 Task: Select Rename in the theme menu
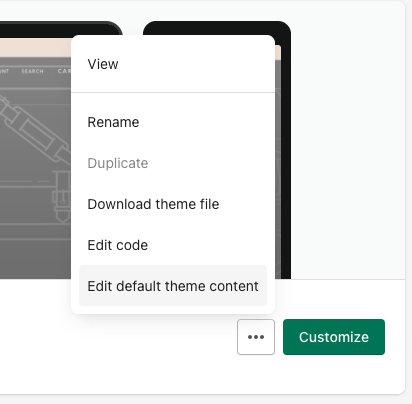point(173,122)
